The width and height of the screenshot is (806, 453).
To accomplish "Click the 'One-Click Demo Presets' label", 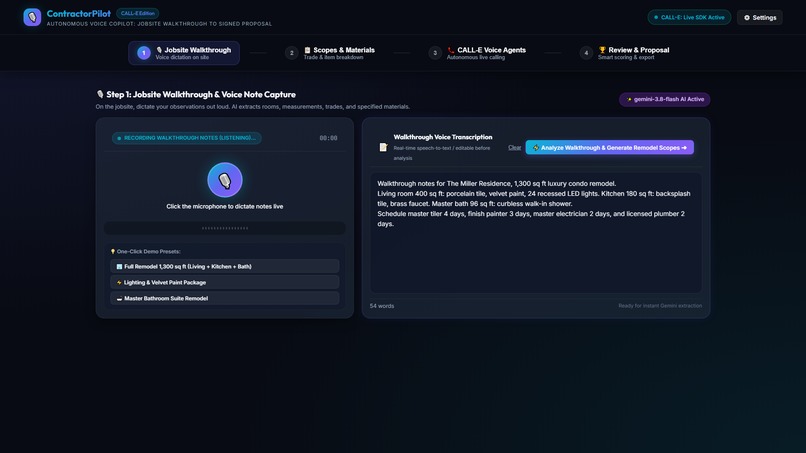I will point(145,251).
